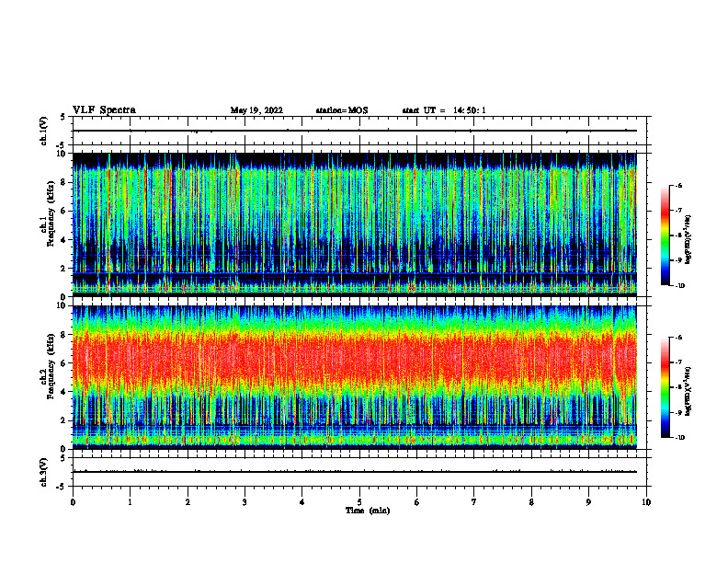Image resolution: width=728 pixels, height=563 pixels.
Task: Click the 'ch.1(V)' waveform axis label
Action: coord(43,131)
